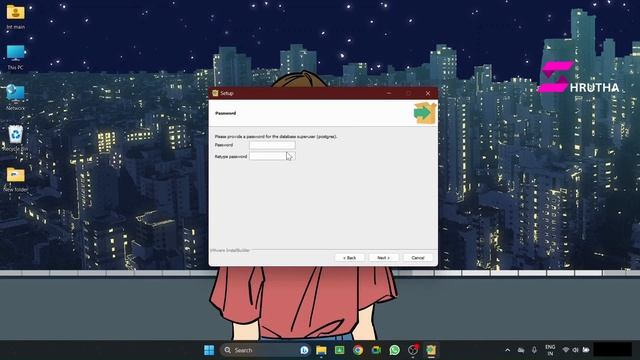Open the Windows Start menu
The width and height of the screenshot is (640, 360).
[209, 350]
